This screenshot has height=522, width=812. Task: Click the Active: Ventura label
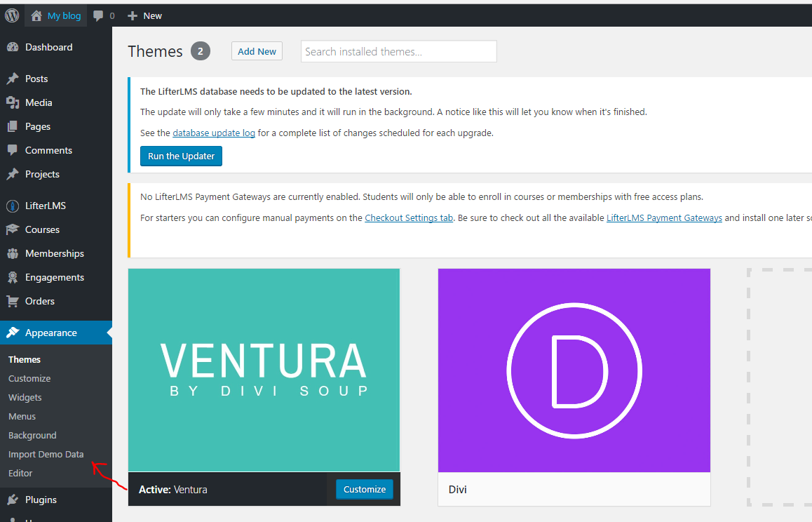click(x=173, y=489)
